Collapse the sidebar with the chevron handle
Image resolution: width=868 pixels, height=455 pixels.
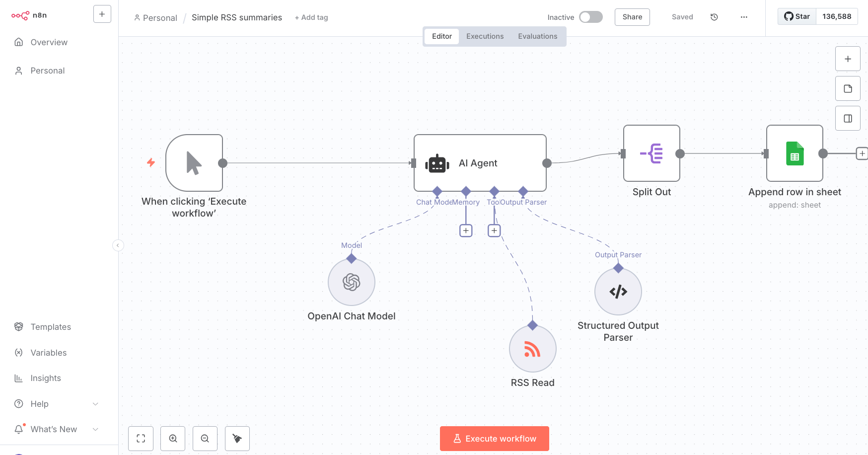click(118, 245)
